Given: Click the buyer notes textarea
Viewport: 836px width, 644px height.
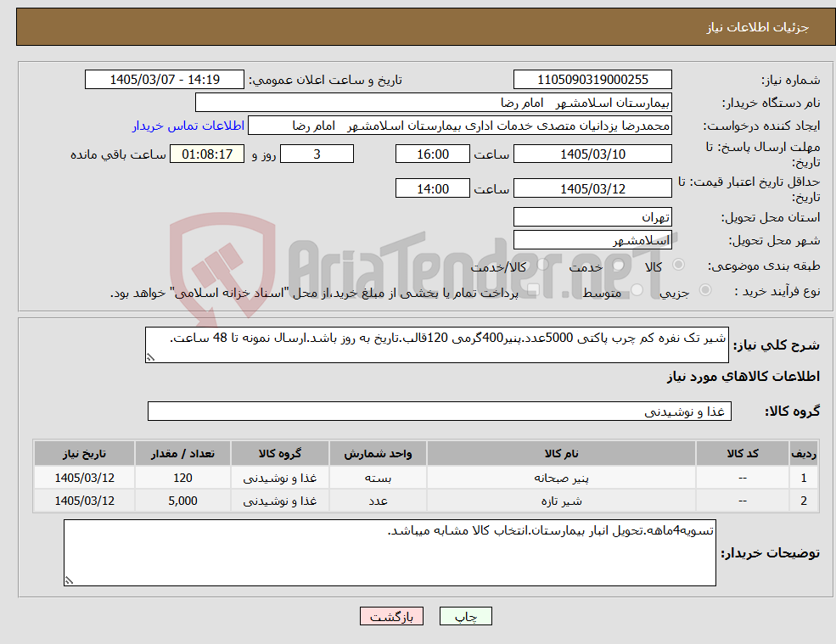Looking at the screenshot, I should click(390, 553).
